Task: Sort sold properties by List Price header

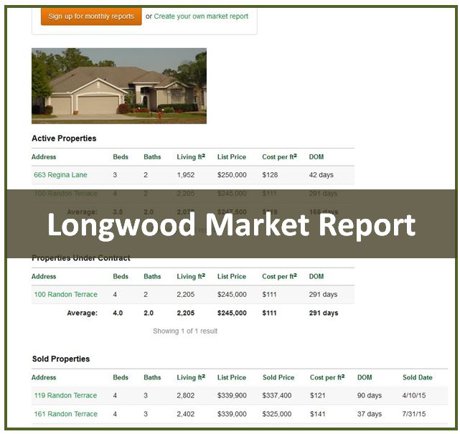Action: [232, 378]
